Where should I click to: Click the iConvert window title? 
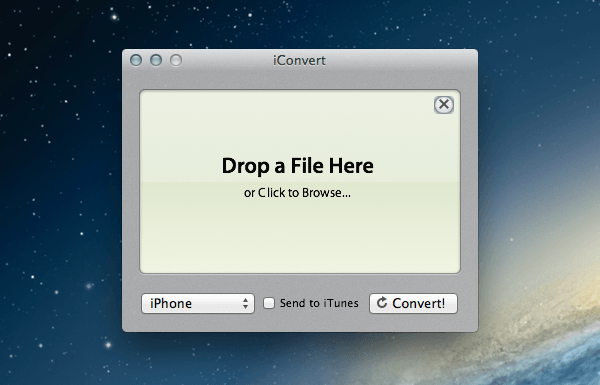299,60
